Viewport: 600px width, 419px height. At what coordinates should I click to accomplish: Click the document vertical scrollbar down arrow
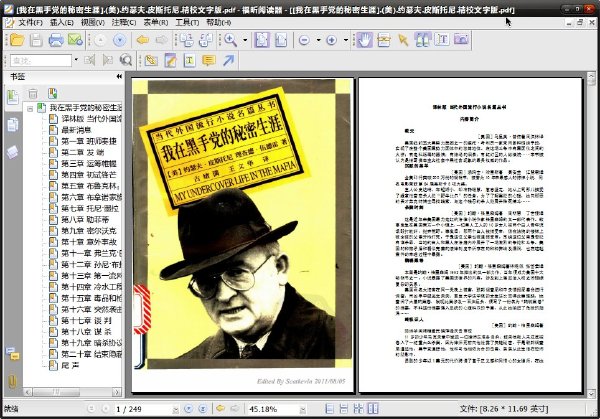(x=591, y=393)
